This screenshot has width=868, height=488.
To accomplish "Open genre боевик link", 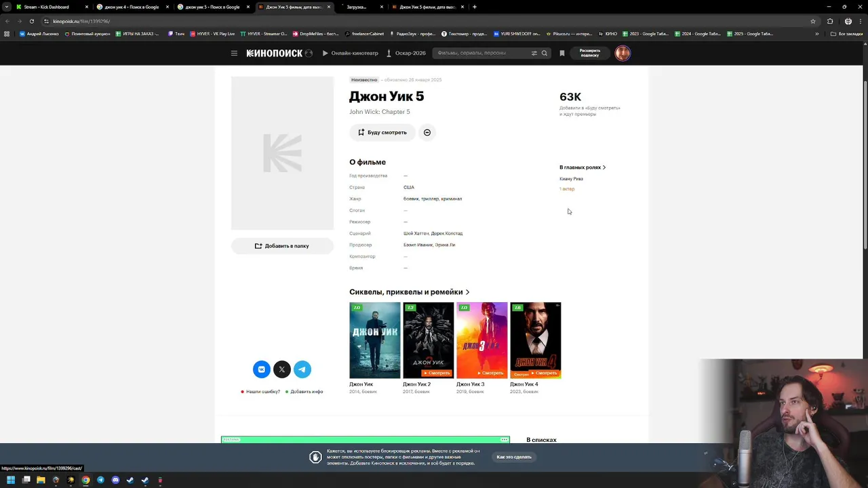I will [x=411, y=199].
